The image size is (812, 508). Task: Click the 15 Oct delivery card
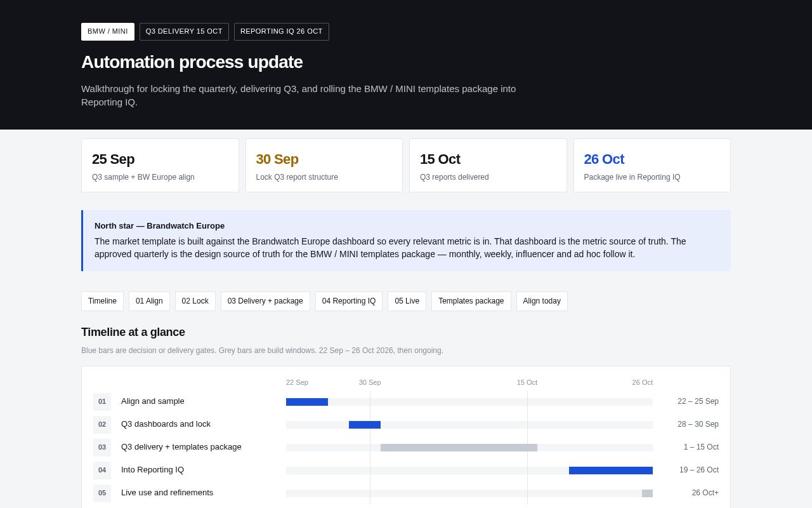click(x=488, y=166)
